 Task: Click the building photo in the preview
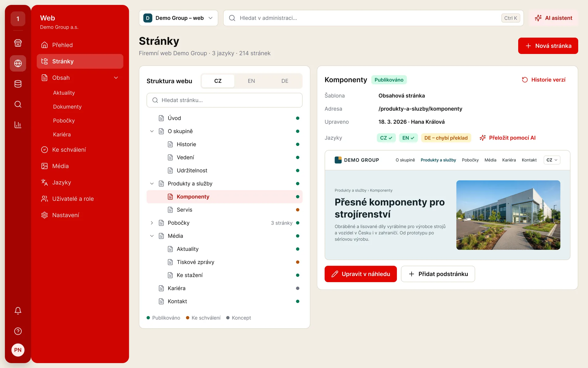tap(508, 215)
